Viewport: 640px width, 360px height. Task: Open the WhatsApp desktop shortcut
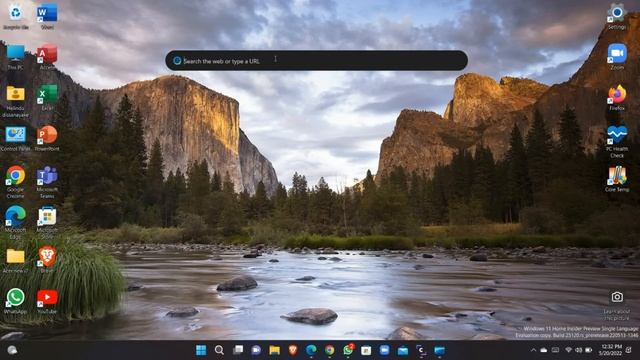pyautogui.click(x=16, y=301)
